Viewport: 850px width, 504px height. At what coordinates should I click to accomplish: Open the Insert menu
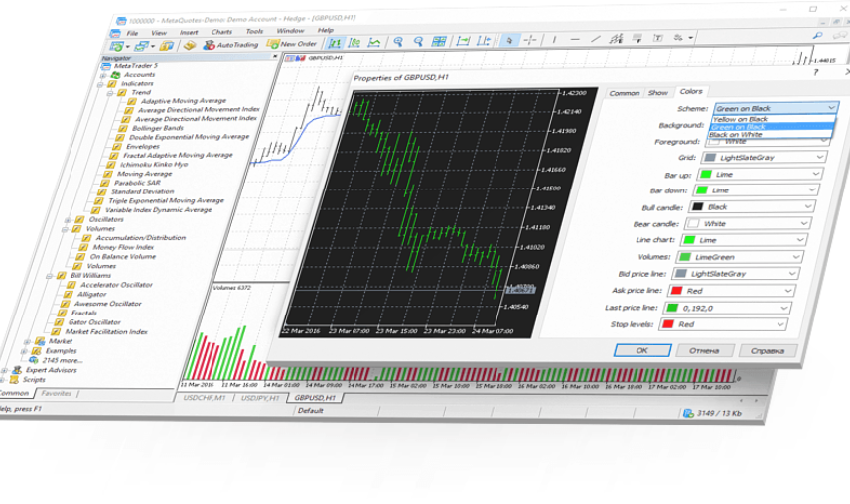coord(189,32)
